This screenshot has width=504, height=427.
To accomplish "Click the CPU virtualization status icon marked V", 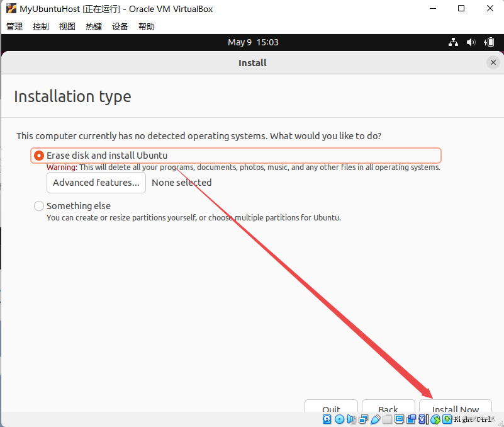I will click(x=423, y=419).
